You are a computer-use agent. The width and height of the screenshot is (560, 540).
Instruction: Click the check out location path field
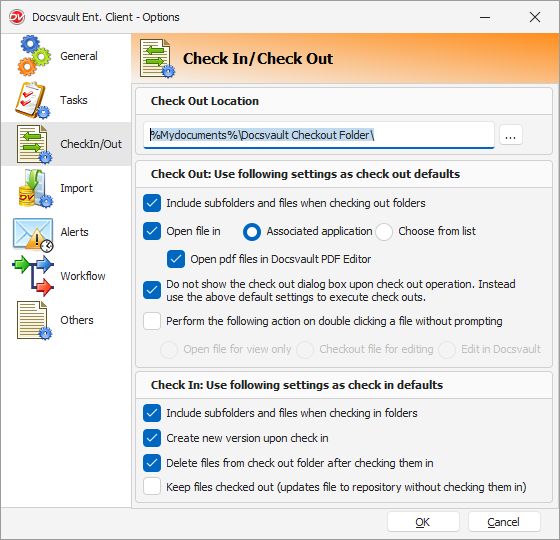[x=319, y=135]
